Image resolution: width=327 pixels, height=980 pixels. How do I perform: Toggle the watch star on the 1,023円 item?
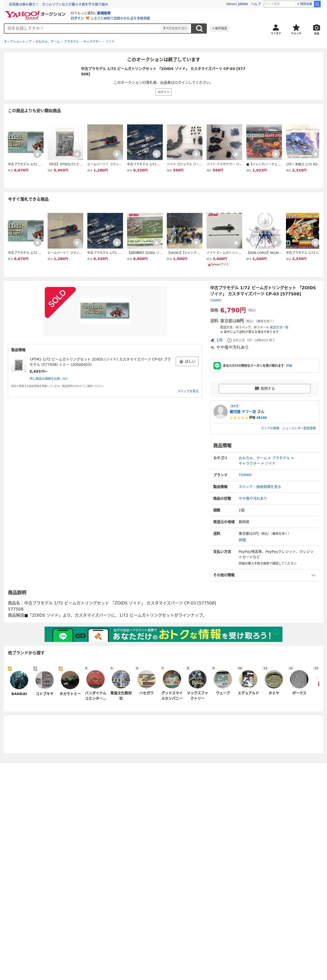[276, 154]
